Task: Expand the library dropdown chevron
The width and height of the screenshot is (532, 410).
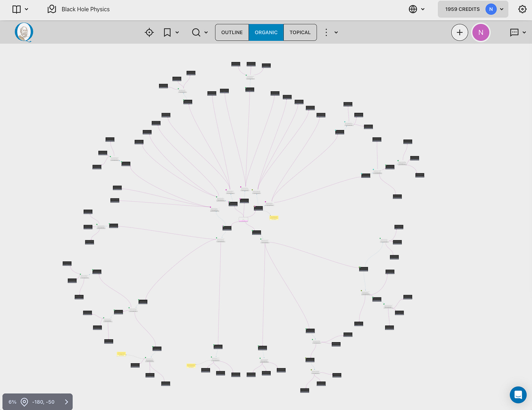Action: click(26, 9)
